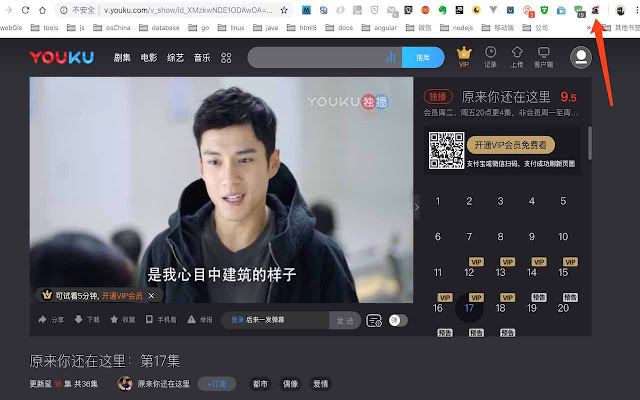
Task: Open the 都市 genre tag
Action: (x=260, y=384)
